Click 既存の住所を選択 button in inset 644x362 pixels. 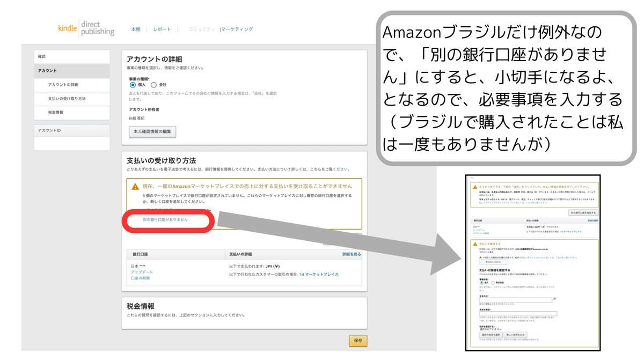pos(491,335)
